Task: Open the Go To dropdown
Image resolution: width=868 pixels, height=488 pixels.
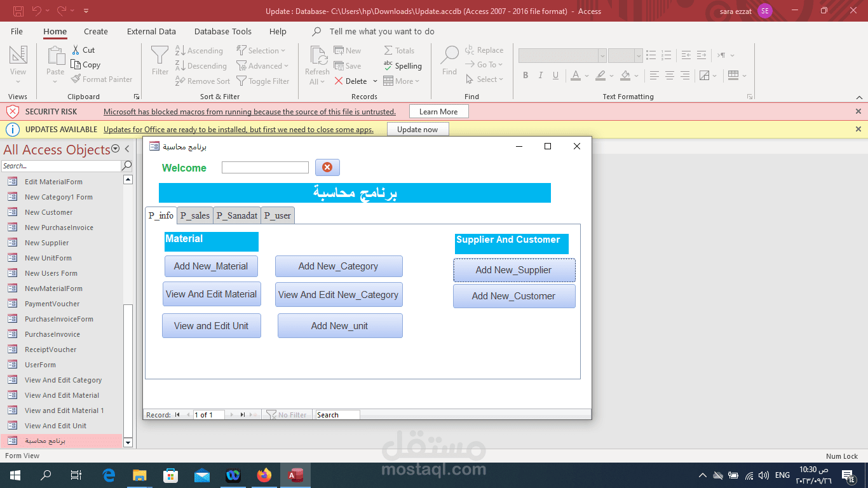Action: pos(484,65)
